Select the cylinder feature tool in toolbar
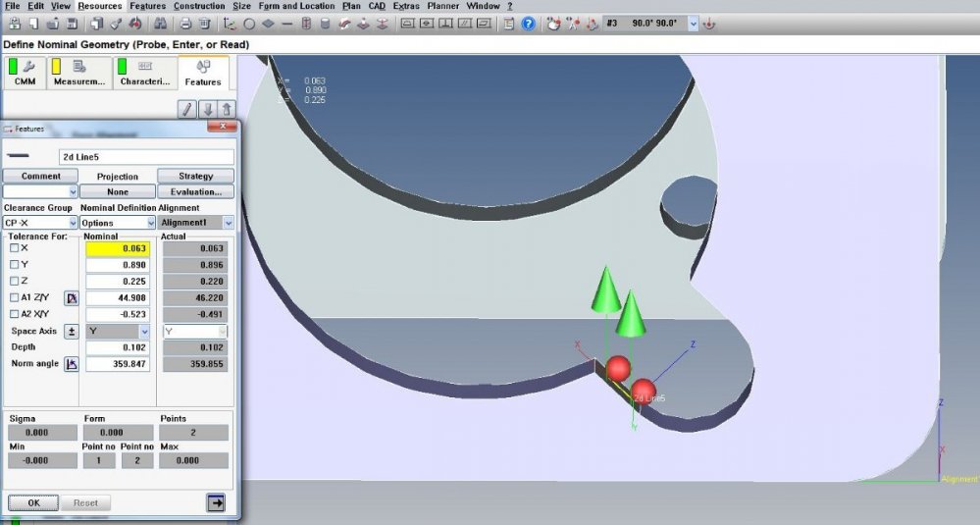This screenshot has width=980, height=525. point(306,23)
